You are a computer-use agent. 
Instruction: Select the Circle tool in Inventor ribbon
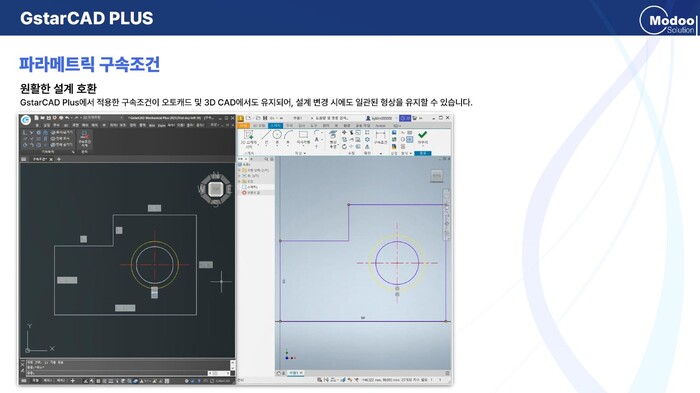(277, 137)
